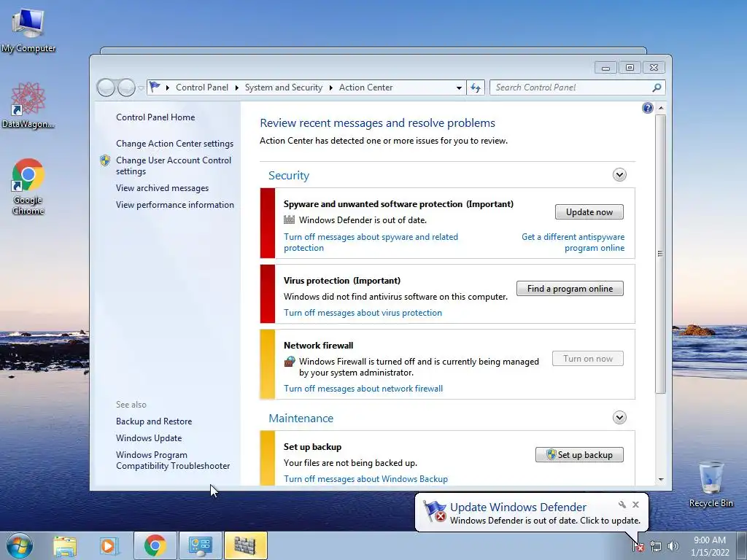Get a different antispyware program online
The image size is (747, 560).
click(573, 242)
